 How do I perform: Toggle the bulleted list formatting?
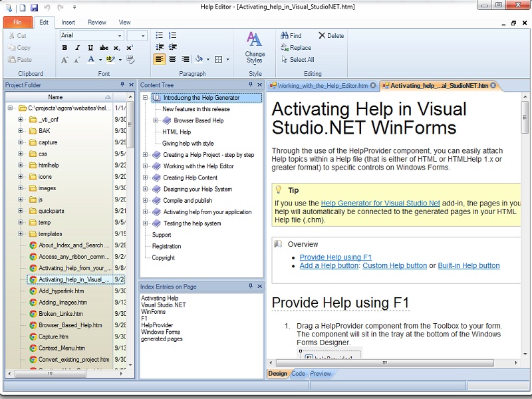160,35
